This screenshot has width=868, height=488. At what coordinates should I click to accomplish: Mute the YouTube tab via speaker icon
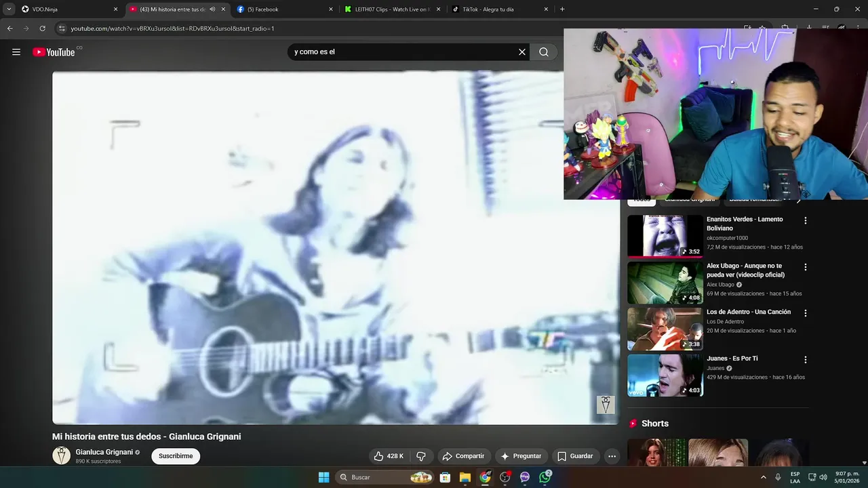coord(212,9)
